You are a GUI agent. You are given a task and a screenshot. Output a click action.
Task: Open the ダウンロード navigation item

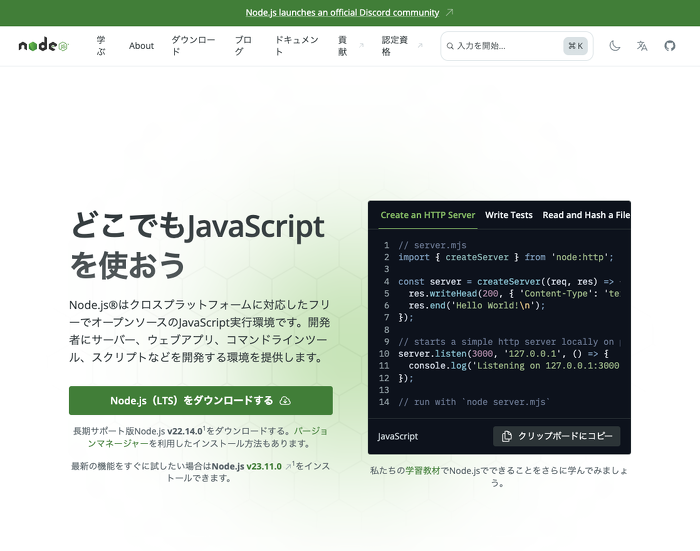tap(192, 46)
